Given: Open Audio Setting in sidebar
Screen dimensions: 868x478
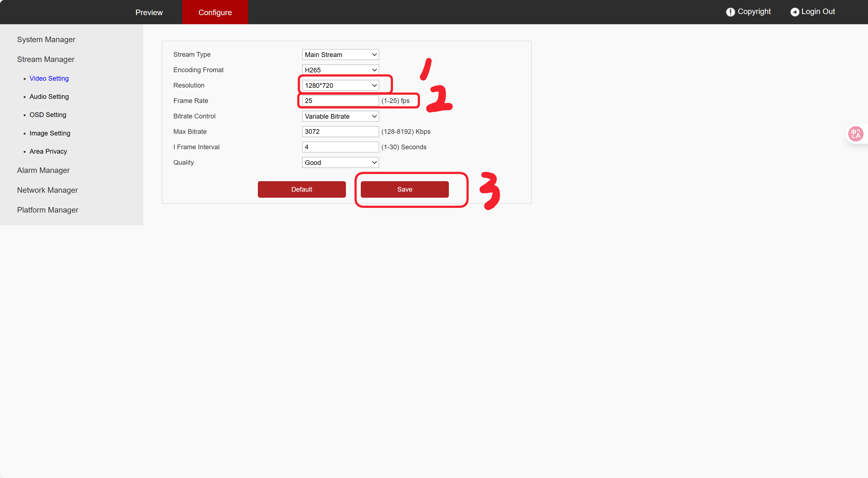Looking at the screenshot, I should (x=49, y=96).
